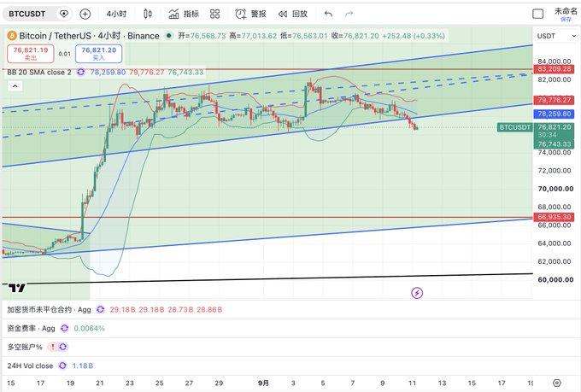Click the green market status dot

(169, 36)
